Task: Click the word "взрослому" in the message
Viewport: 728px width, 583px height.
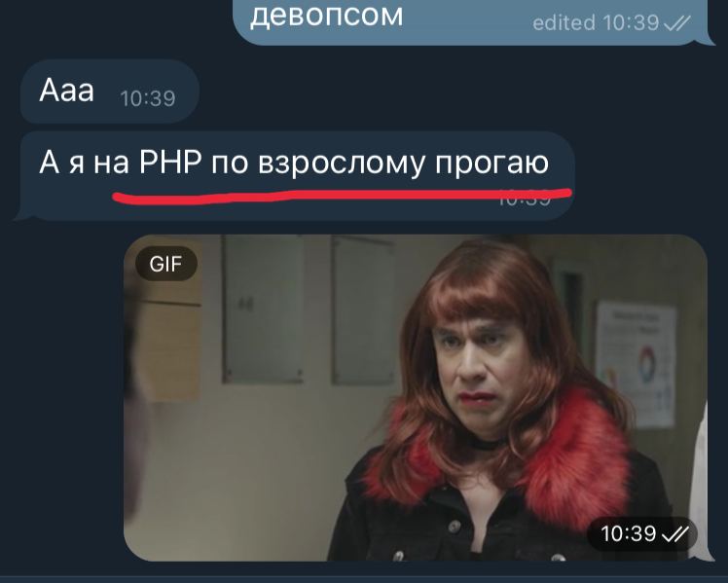Action: click(342, 164)
